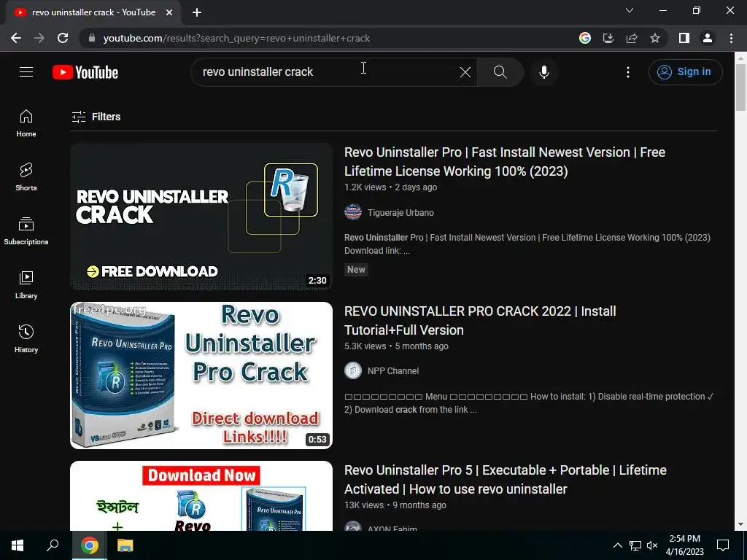Visit the Tigueraje Urbano channel name

pos(400,213)
